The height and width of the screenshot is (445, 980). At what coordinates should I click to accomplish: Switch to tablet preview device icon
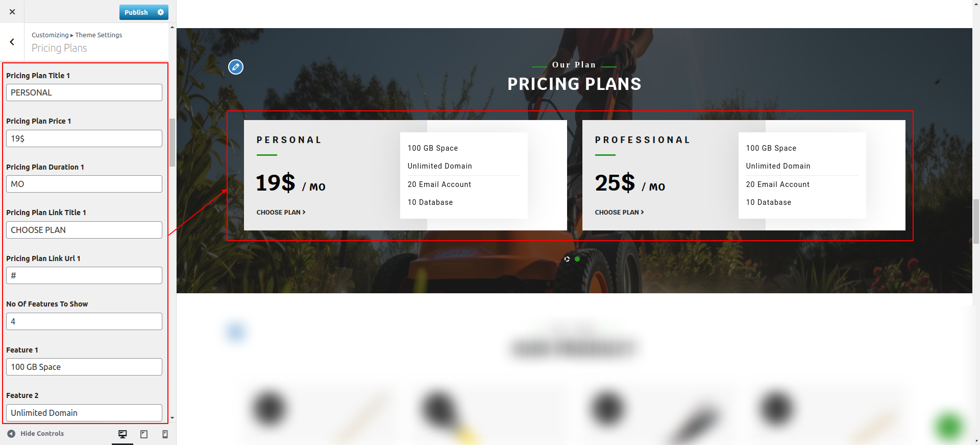coord(144,434)
